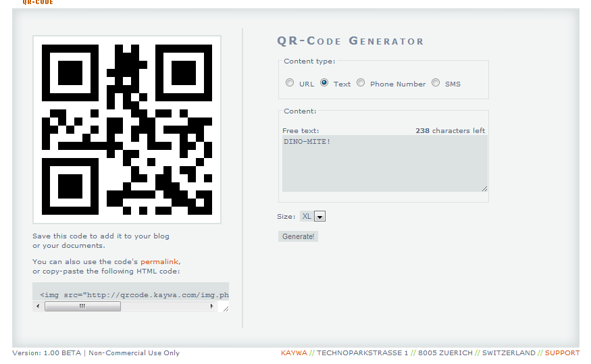Image resolution: width=591 pixels, height=364 pixels.
Task: Click into the Free text area
Action: click(x=385, y=163)
